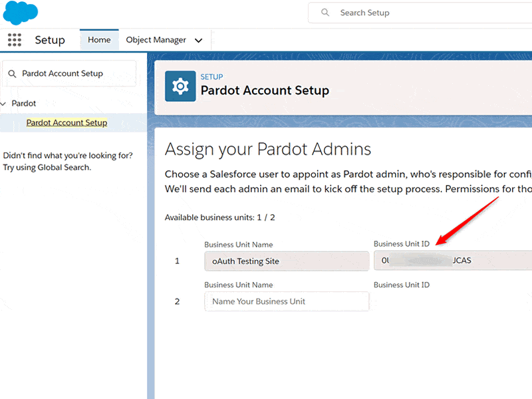The image size is (532, 399).
Task: Click the Assign your Pardot Admins heading
Action: [x=268, y=149]
